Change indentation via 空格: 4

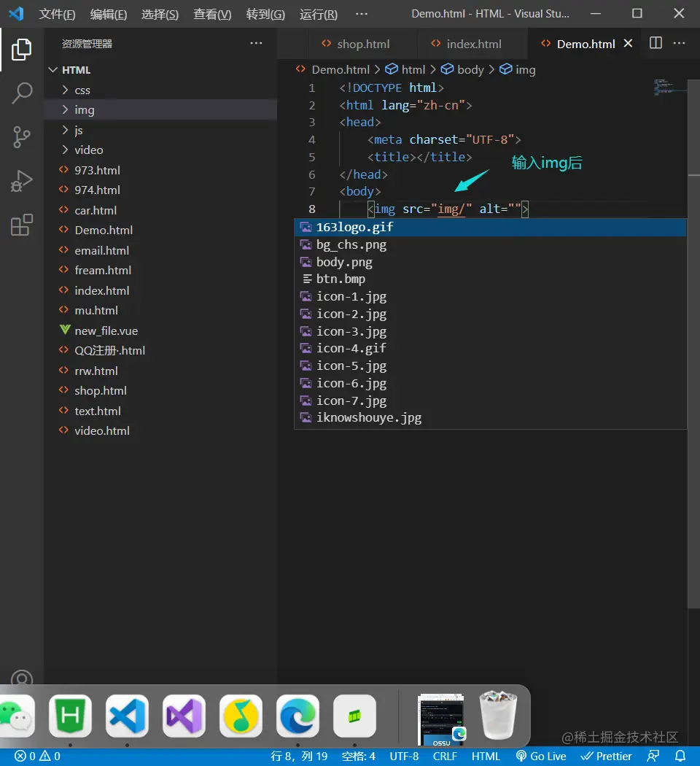click(358, 757)
